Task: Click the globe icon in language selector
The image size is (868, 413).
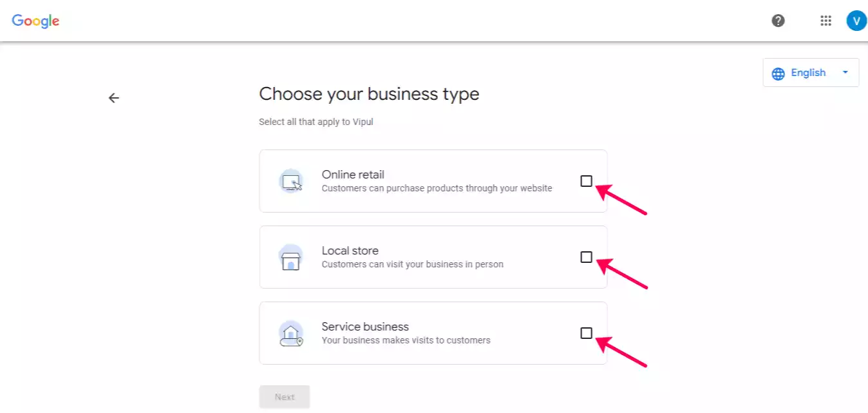Action: 778,73
